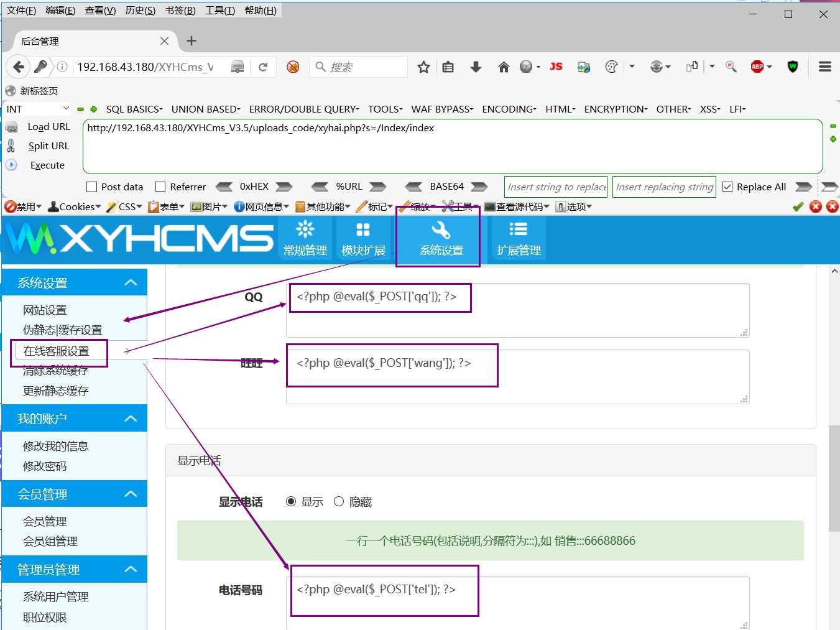The height and width of the screenshot is (630, 840).
Task: Open 修改密码 in the sidebar
Action: pyautogui.click(x=45, y=466)
